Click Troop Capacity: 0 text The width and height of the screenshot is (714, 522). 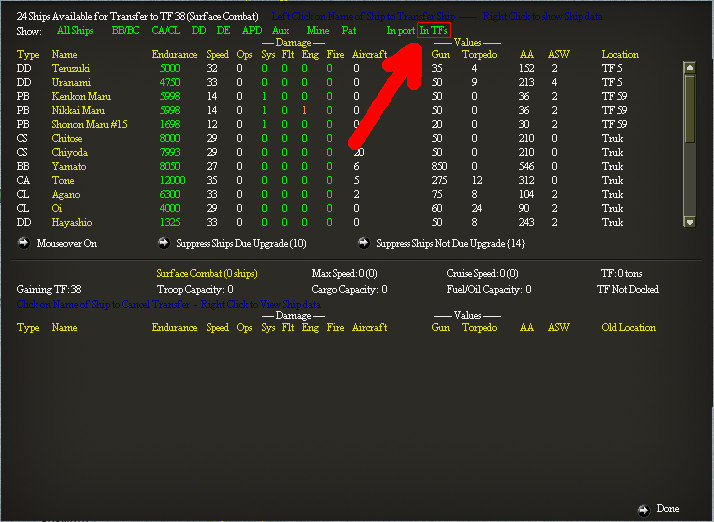[195, 289]
